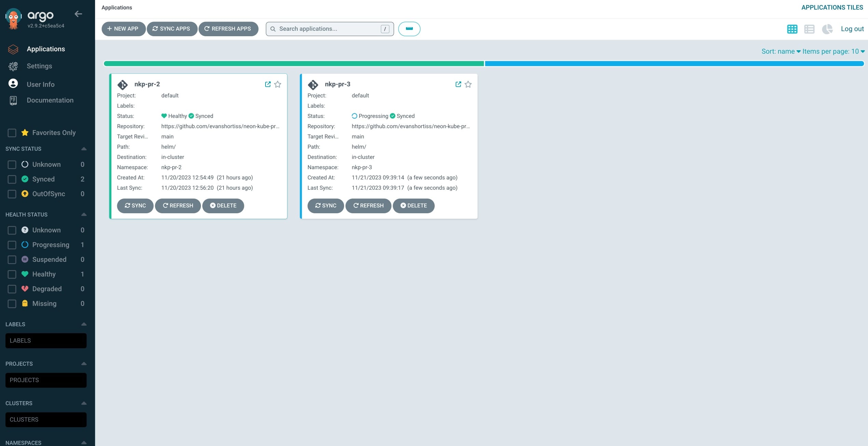This screenshot has width=868, height=446.
Task: Switch to summary pie chart view
Action: 827,29
